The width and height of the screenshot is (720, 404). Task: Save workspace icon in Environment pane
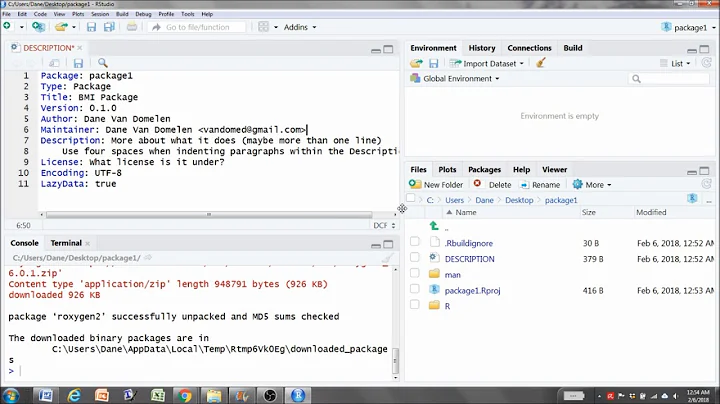[x=433, y=63]
